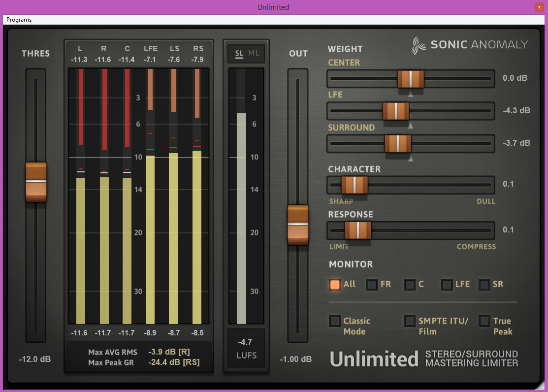The height and width of the screenshot is (392, 548).
Task: Click the THRES slider handle
Action: pyautogui.click(x=36, y=182)
